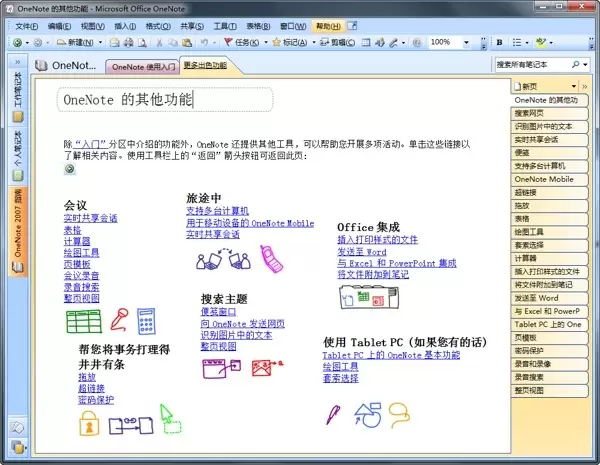Viewport: 600px width, 465px height.
Task: Click the pink mobile phone drawing
Action: (x=271, y=259)
